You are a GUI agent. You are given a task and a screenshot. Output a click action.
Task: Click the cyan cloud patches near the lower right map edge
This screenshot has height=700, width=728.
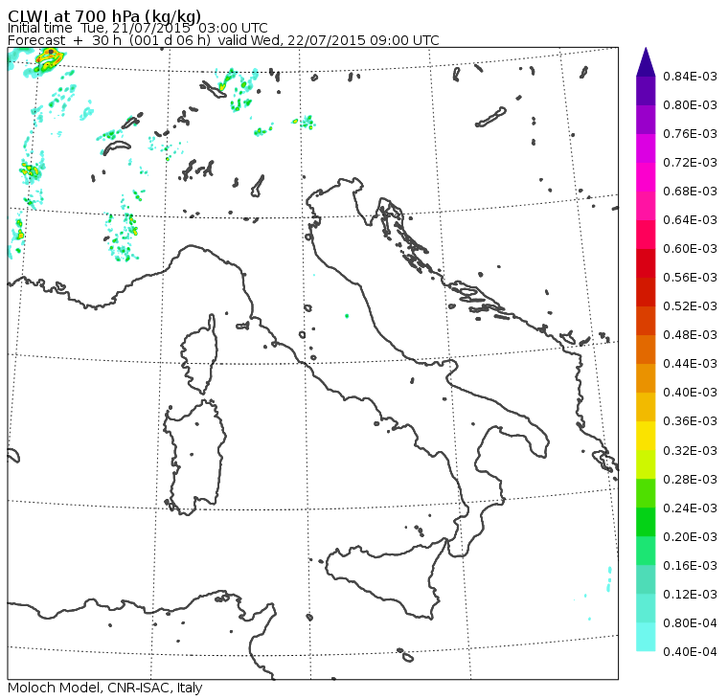click(x=608, y=578)
